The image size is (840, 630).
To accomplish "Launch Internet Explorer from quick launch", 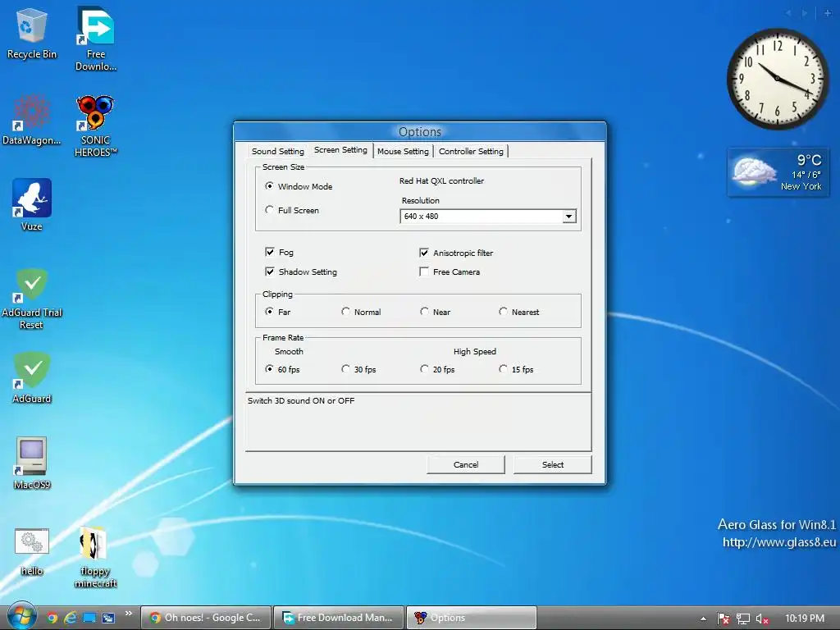I will 71,619.
